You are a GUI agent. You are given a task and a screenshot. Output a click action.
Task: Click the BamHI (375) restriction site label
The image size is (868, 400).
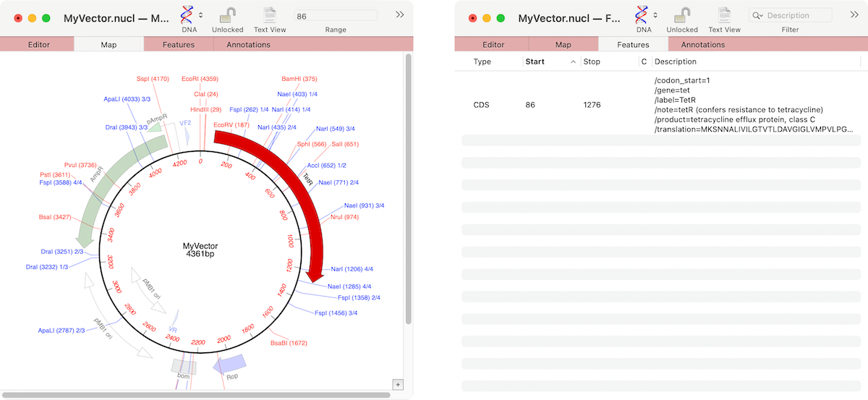click(299, 79)
